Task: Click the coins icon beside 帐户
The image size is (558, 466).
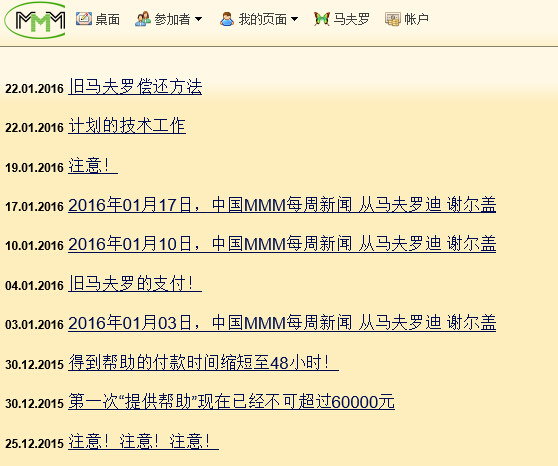Action: pos(393,19)
